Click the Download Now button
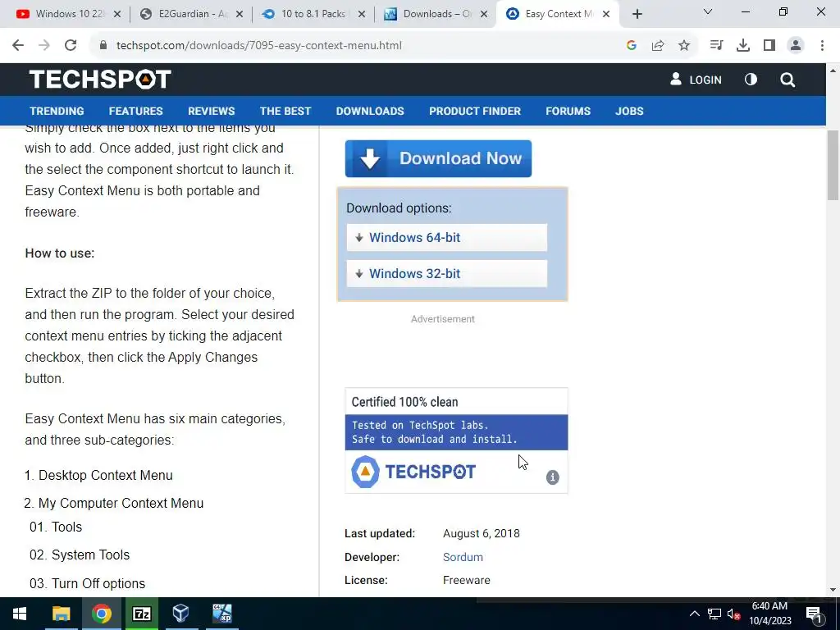This screenshot has height=630, width=840. (438, 158)
